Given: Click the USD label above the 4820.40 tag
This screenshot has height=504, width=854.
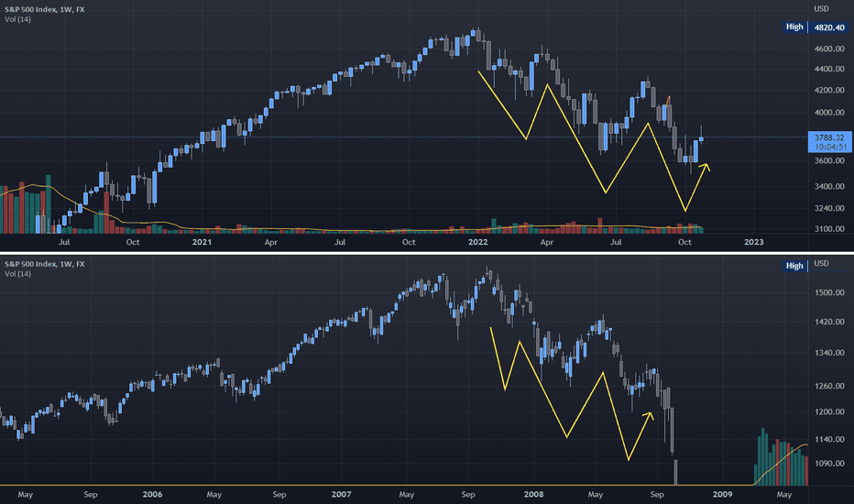Looking at the screenshot, I should point(821,9).
